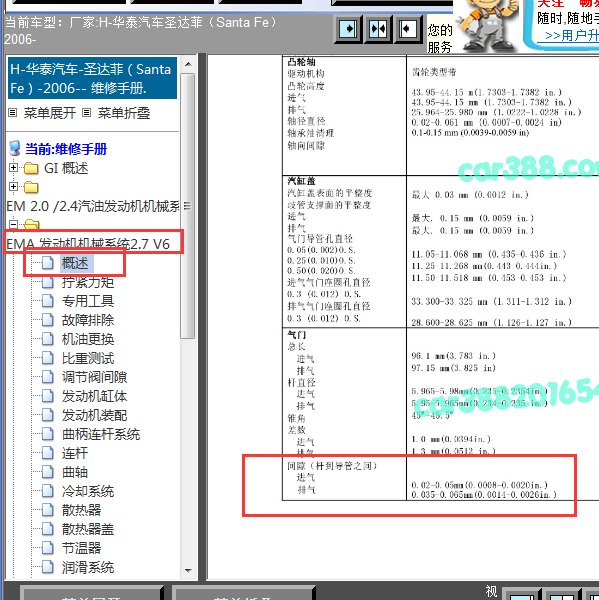Viewport: 599px width, 600px height.
Task: Select EMA 发动机机械系统2.7 V6 entry
Action: pyautogui.click(x=88, y=244)
